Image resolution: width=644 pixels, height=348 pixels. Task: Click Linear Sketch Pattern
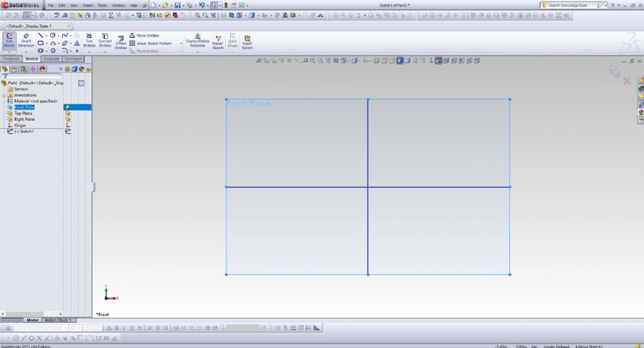[150, 43]
